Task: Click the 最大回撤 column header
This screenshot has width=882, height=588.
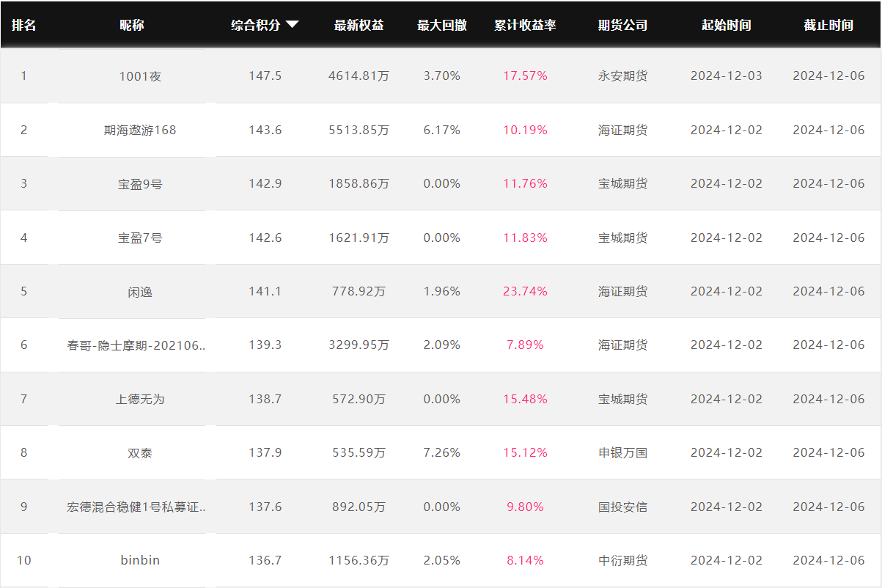Action: pos(442,25)
